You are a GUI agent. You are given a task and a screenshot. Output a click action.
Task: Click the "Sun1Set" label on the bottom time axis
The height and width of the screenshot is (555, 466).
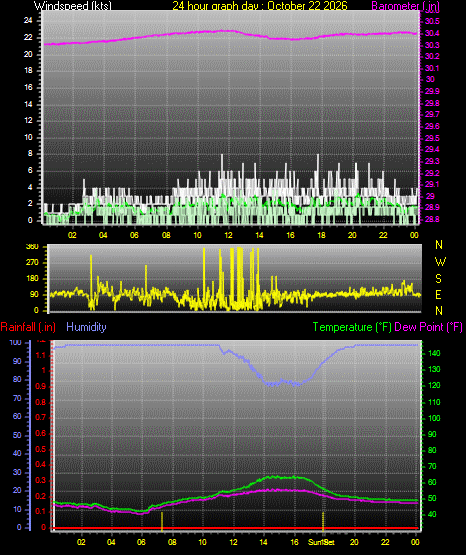coord(321,542)
